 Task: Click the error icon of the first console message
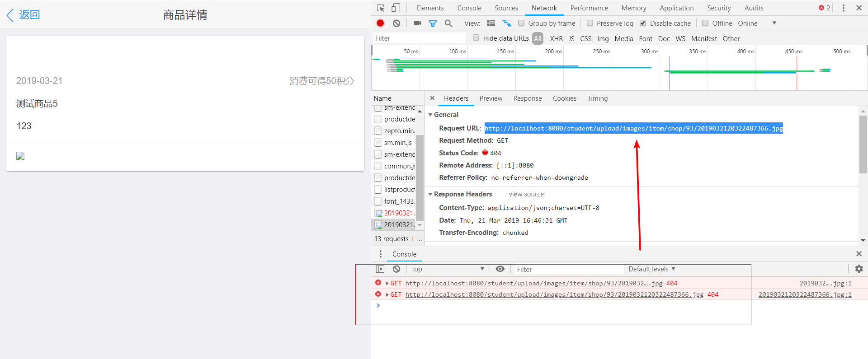point(378,283)
